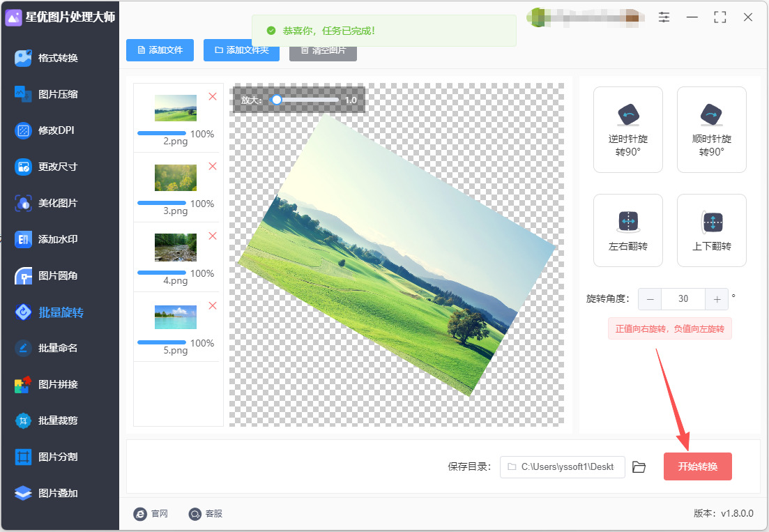Click the 批量命名 sidebar icon
The width and height of the screenshot is (769, 532).
click(x=23, y=348)
